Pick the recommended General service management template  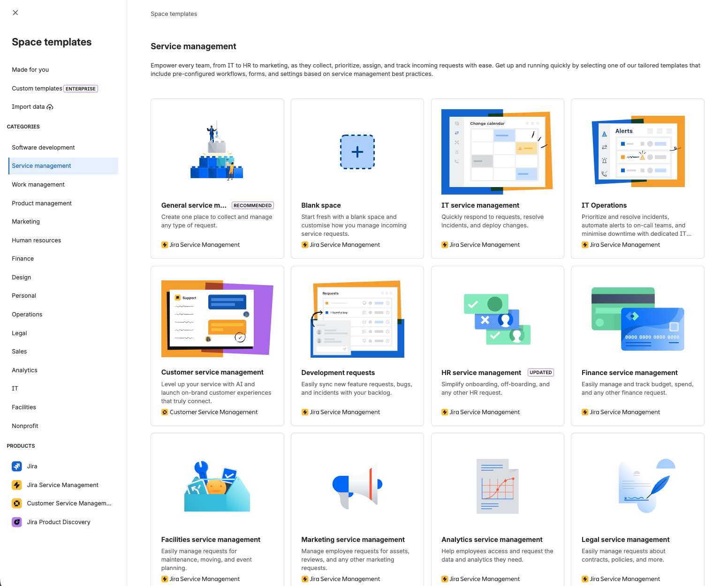pyautogui.click(x=217, y=178)
